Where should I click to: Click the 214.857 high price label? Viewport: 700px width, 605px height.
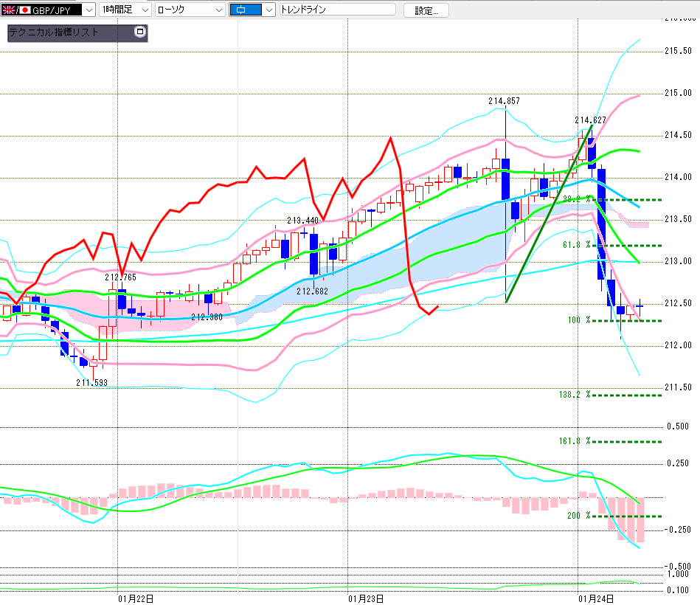pos(505,100)
